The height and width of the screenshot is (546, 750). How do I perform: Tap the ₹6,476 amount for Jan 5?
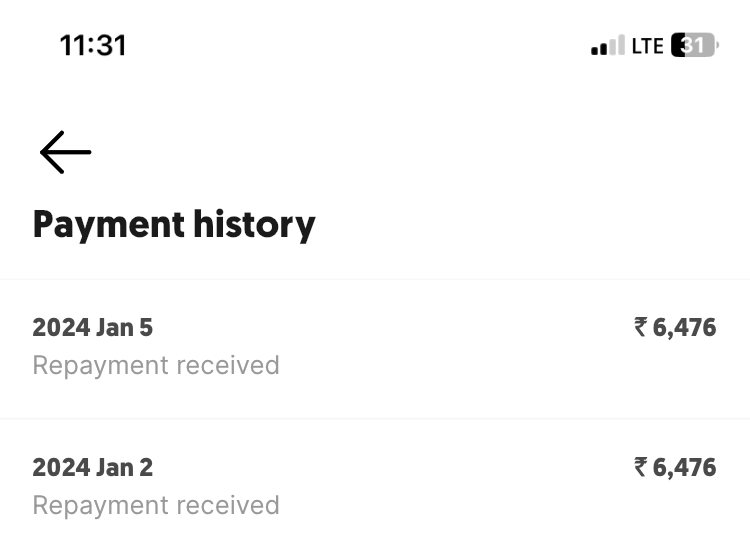pos(676,328)
